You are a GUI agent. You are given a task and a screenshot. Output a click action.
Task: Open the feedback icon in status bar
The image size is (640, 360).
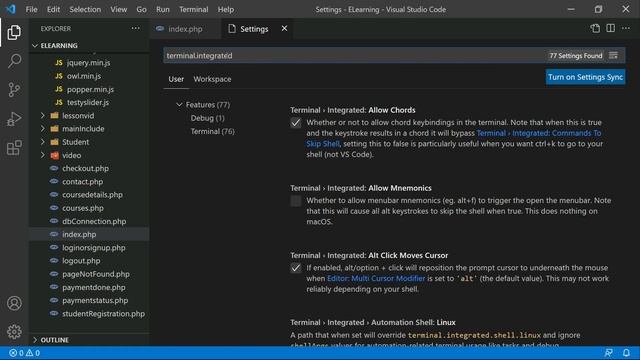(608, 353)
